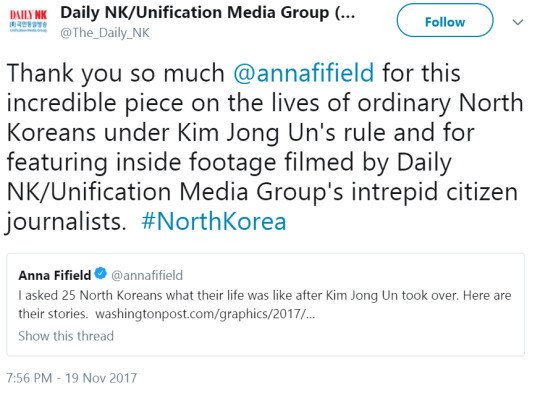The height and width of the screenshot is (393, 540).
Task: Click Anna Fifield's name in quoted tweet
Action: [x=55, y=275]
